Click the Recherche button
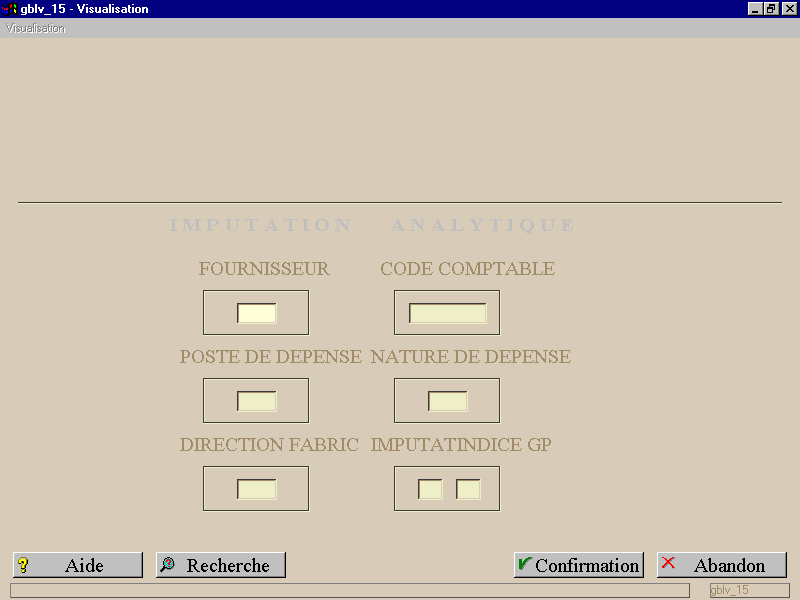The image size is (800, 600). click(x=220, y=565)
